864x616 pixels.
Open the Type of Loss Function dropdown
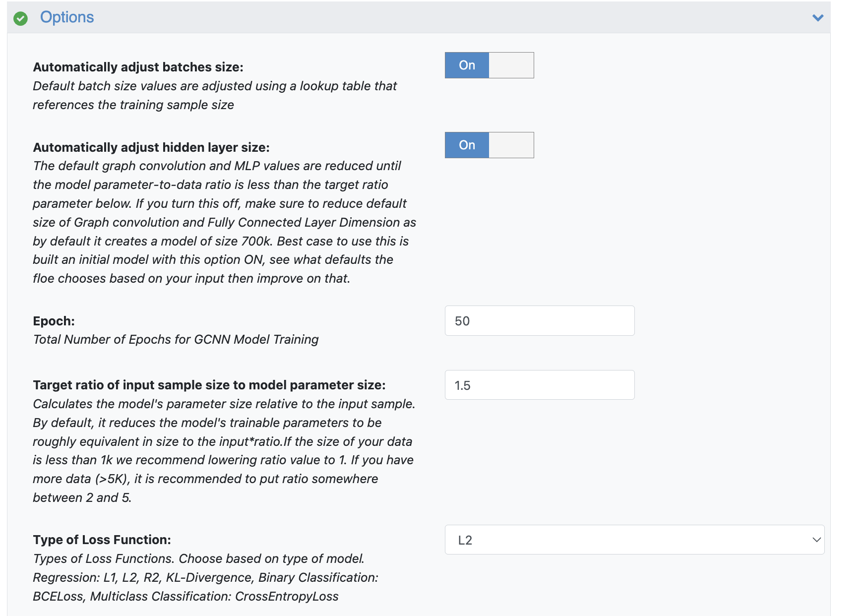pos(634,540)
